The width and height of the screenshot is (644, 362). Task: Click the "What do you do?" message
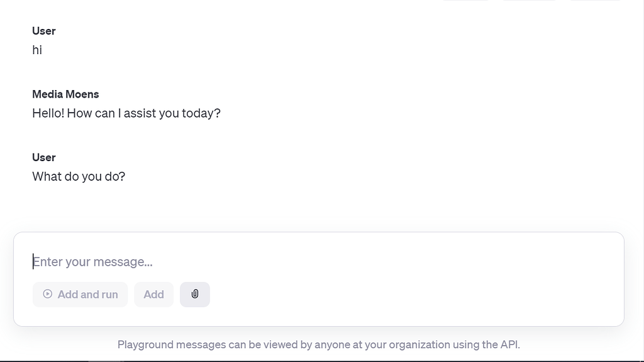click(x=79, y=176)
